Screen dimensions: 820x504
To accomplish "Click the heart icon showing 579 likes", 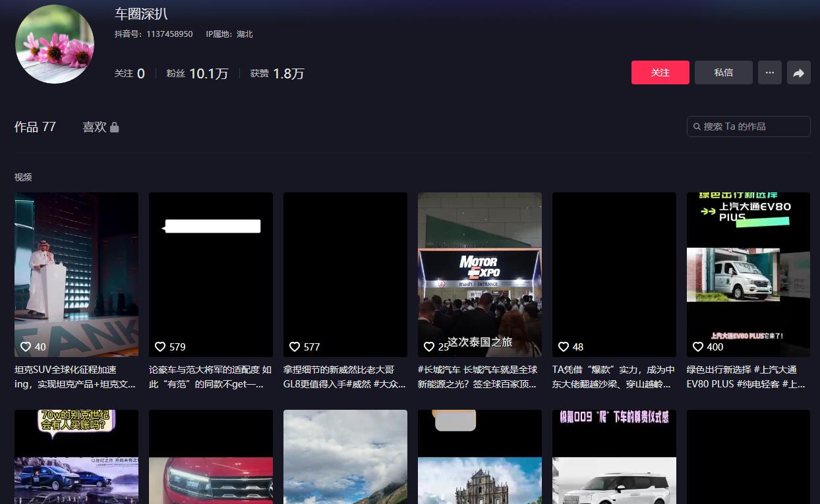I will [x=160, y=347].
